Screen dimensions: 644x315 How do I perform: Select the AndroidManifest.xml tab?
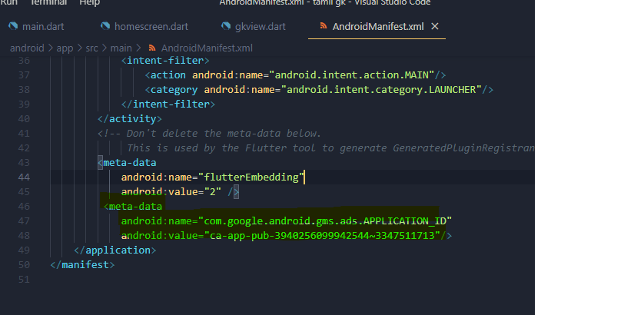pos(378,27)
